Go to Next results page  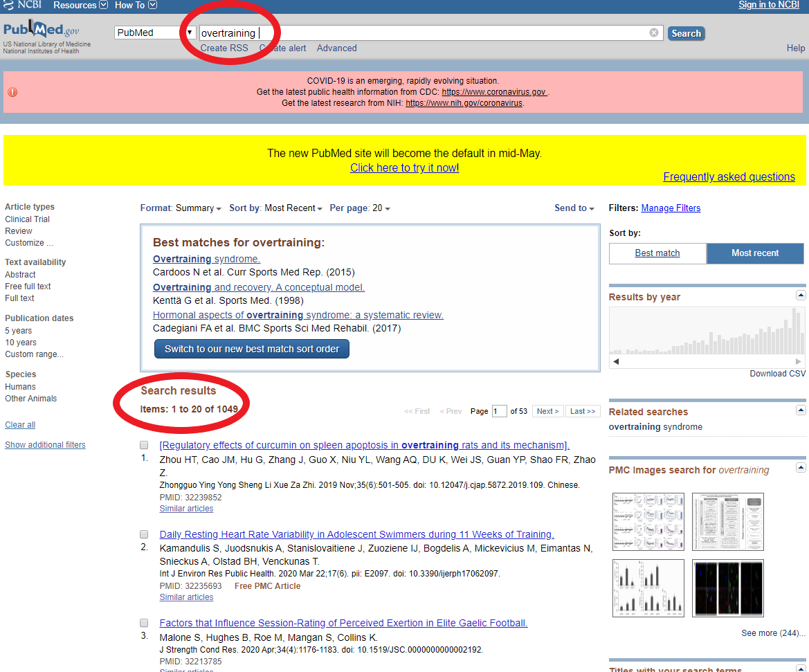[x=547, y=411]
